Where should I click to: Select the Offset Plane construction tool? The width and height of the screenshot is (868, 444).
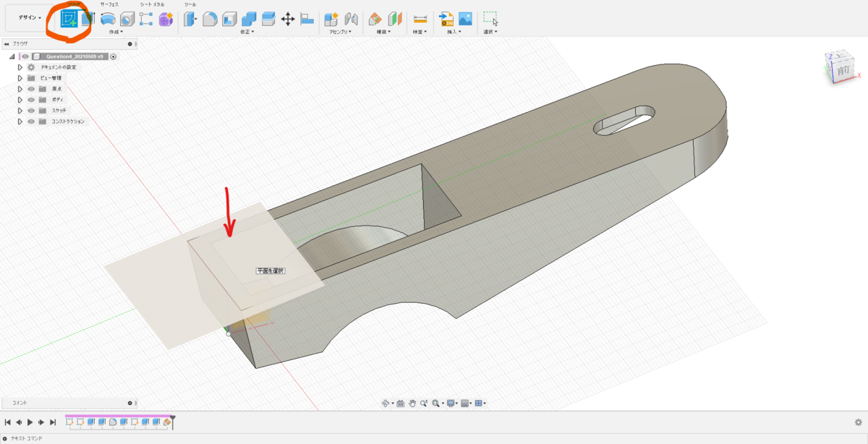(375, 19)
